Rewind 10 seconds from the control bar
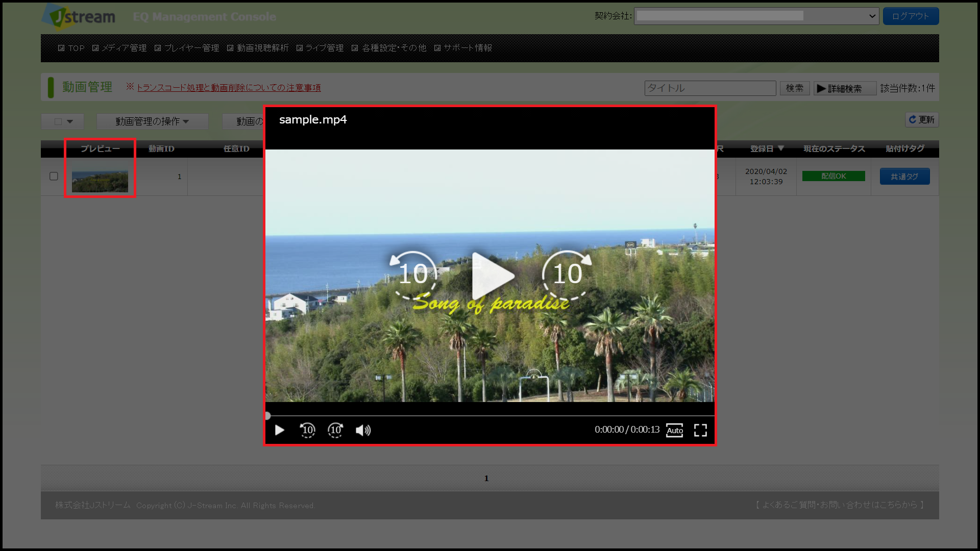This screenshot has width=980, height=551. point(307,430)
